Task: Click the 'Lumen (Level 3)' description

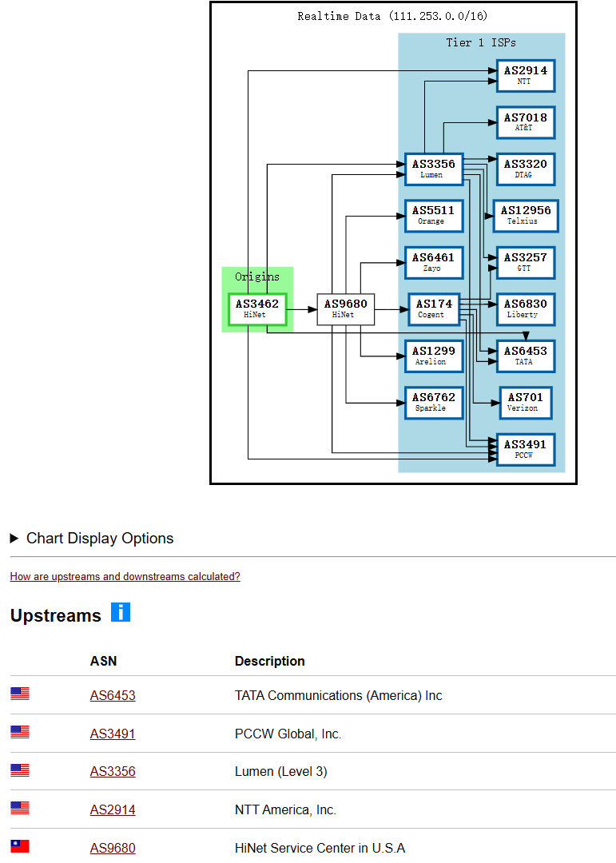Action: point(280,772)
